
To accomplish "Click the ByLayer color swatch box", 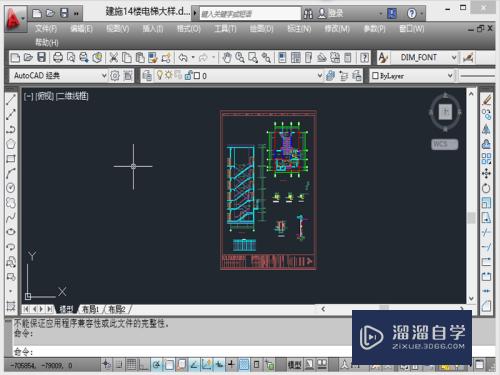I will pos(375,76).
